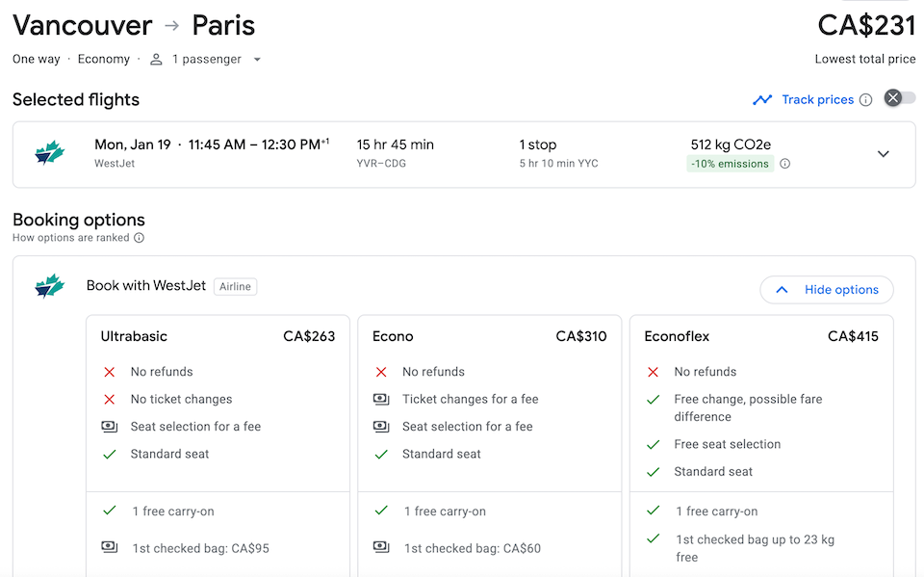924x577 pixels.
Task: Choose the Econoflex fare option
Action: click(760, 336)
